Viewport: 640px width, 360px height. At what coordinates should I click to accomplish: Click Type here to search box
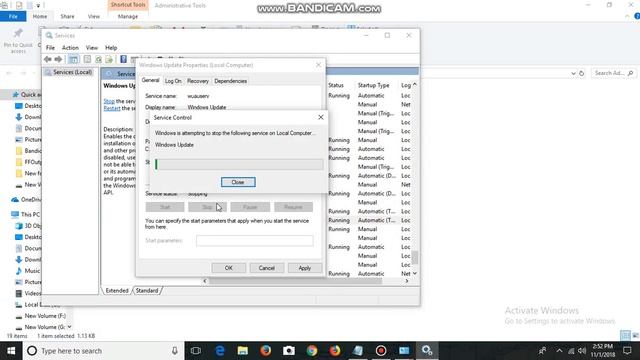point(103,351)
